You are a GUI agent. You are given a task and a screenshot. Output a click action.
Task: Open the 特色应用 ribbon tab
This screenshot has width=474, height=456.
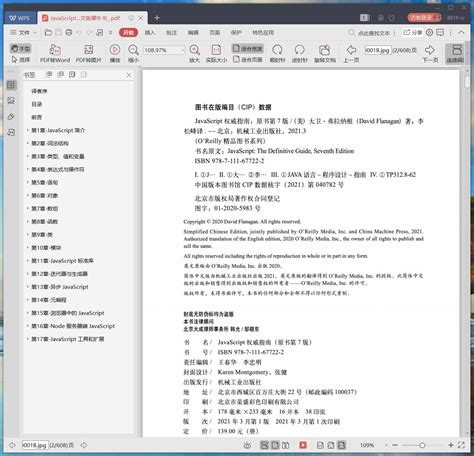[x=263, y=32]
